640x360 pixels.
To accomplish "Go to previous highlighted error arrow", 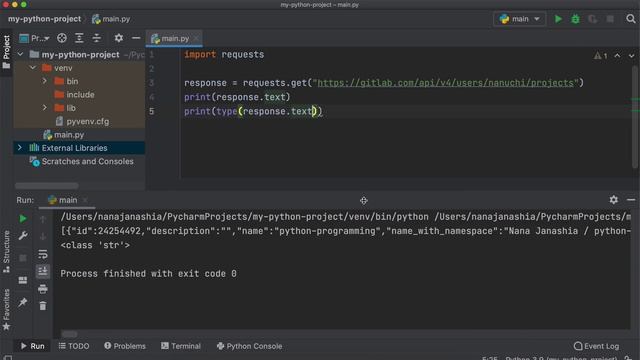I will 617,56.
